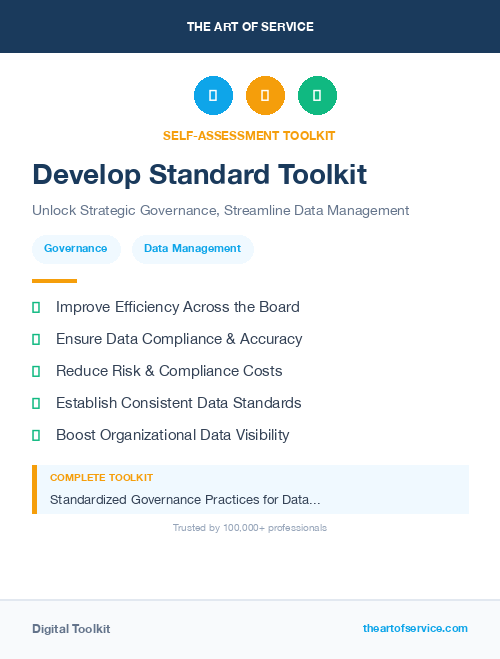Click bullet icon beside Improve Efficiency

(x=36, y=308)
